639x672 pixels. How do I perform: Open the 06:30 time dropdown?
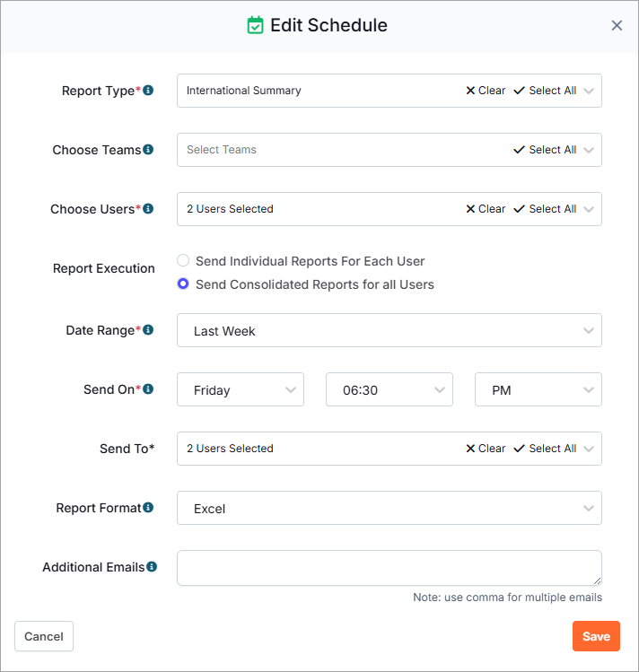[390, 389]
